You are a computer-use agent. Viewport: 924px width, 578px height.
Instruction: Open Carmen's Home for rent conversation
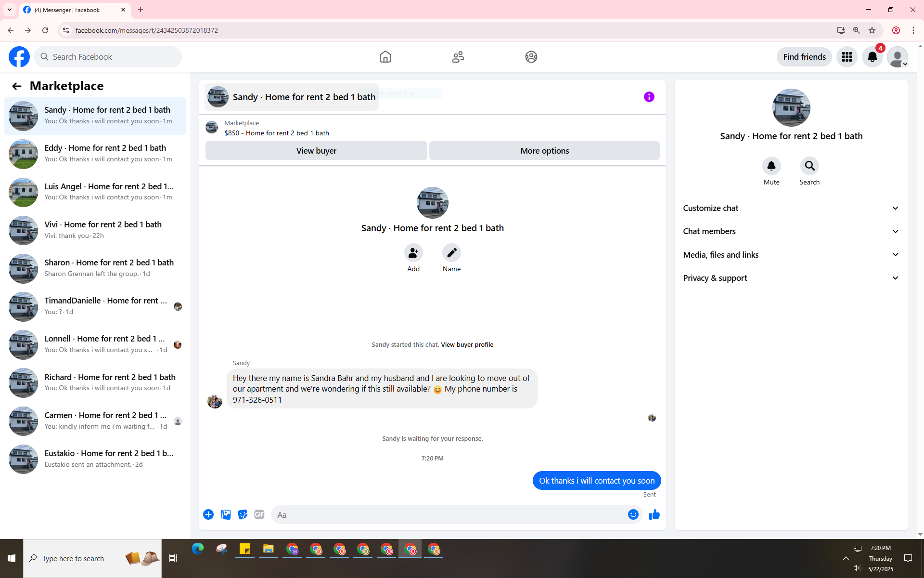tap(95, 421)
